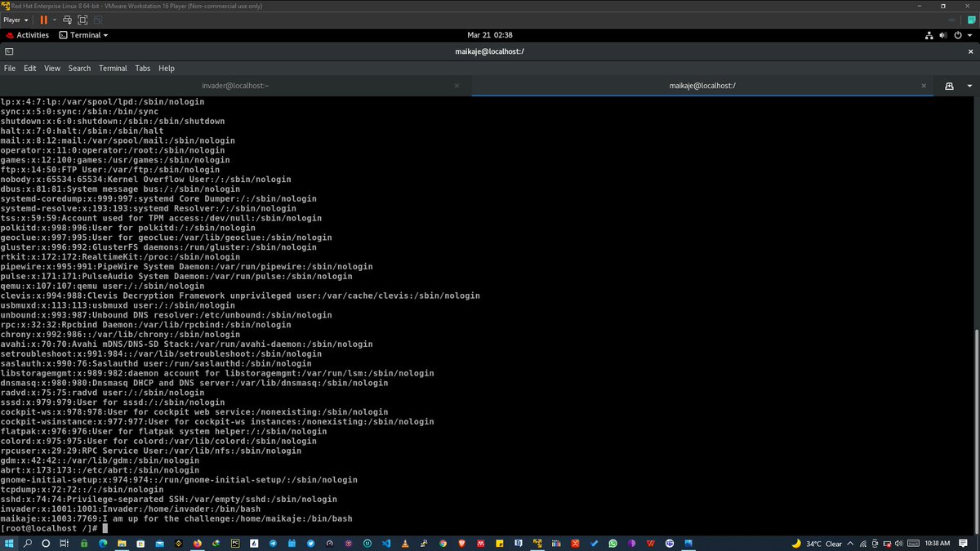Click the Windows taskbar search icon
This screenshot has height=551, width=980.
coord(28,543)
